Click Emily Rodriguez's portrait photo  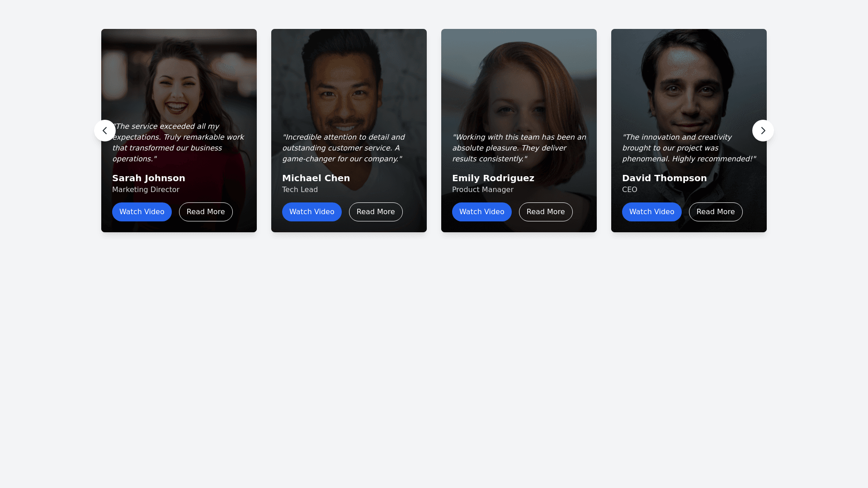click(x=519, y=86)
